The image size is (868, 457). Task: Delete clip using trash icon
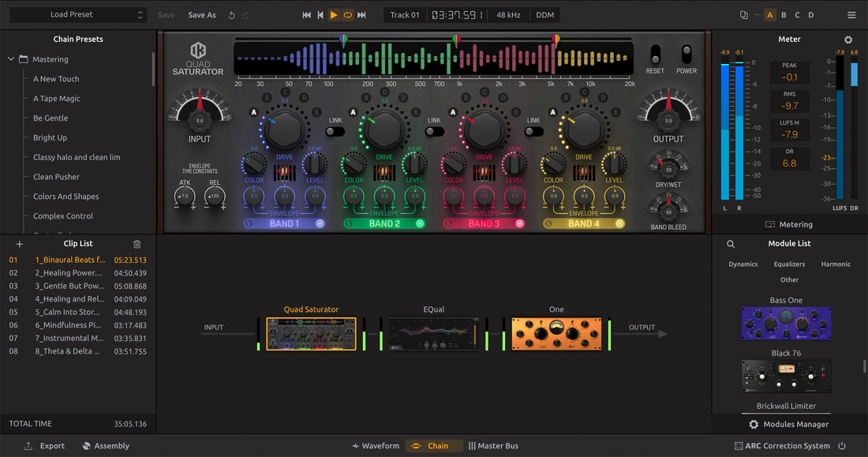click(x=137, y=244)
